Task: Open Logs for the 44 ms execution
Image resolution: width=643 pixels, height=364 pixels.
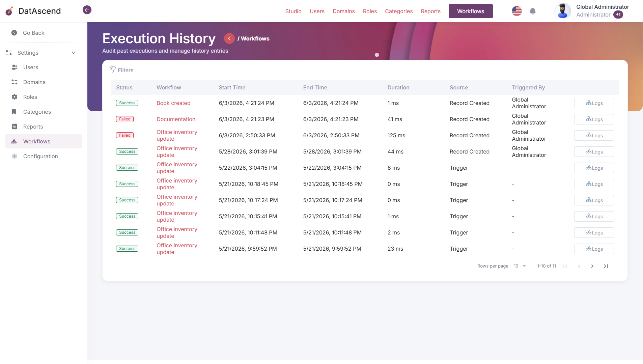Action: click(x=594, y=151)
